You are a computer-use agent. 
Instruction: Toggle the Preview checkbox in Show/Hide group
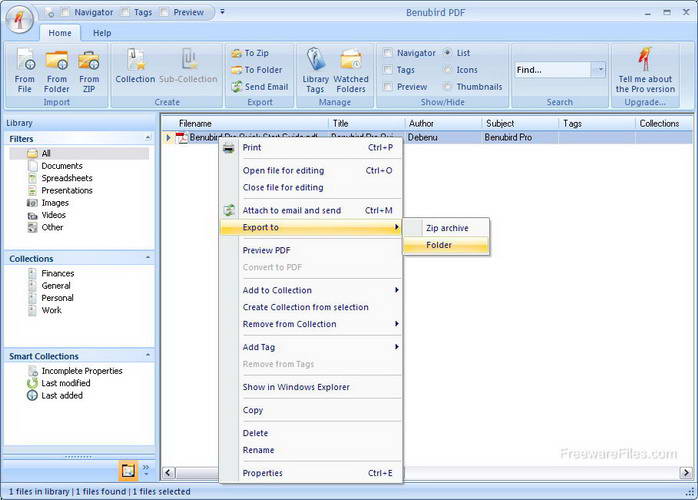(x=388, y=87)
